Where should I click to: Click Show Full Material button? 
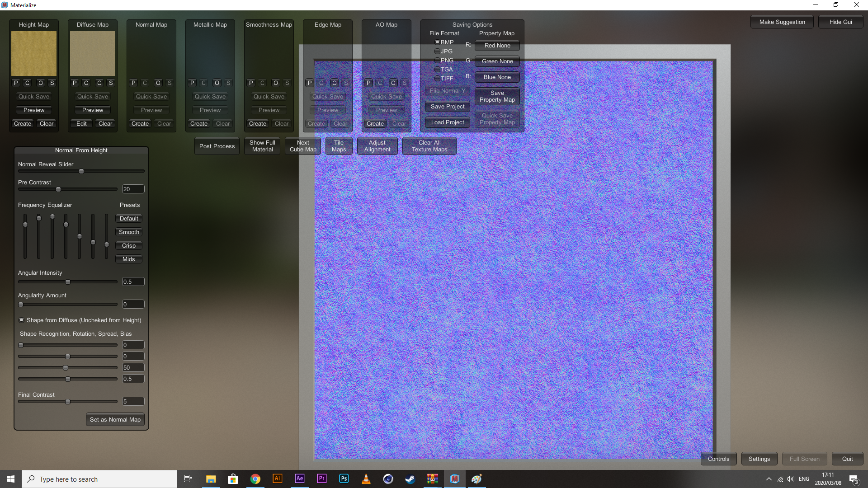262,146
